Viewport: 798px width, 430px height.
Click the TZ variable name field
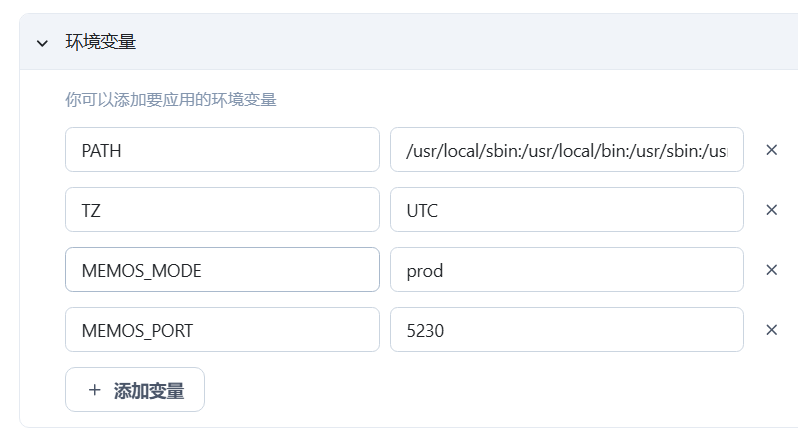tap(222, 210)
